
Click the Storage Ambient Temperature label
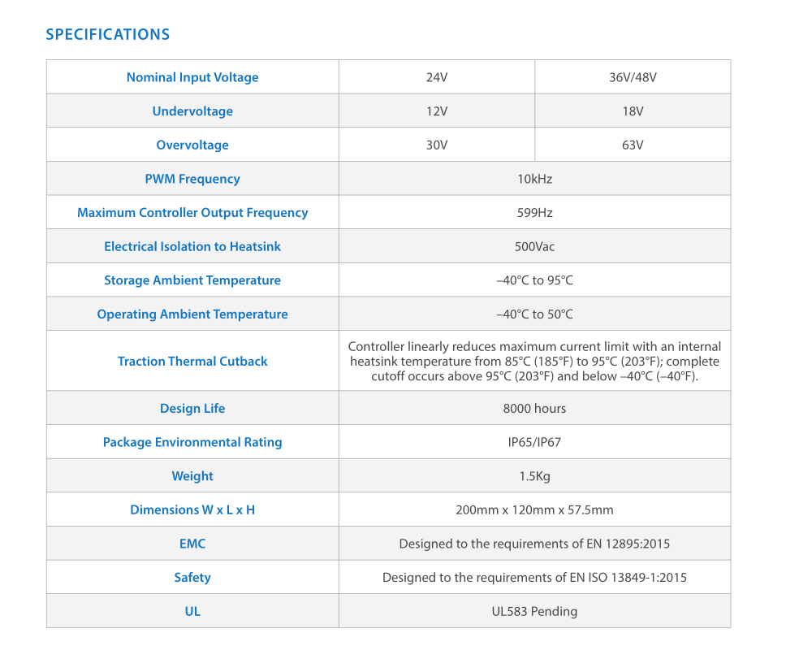pyautogui.click(x=192, y=280)
